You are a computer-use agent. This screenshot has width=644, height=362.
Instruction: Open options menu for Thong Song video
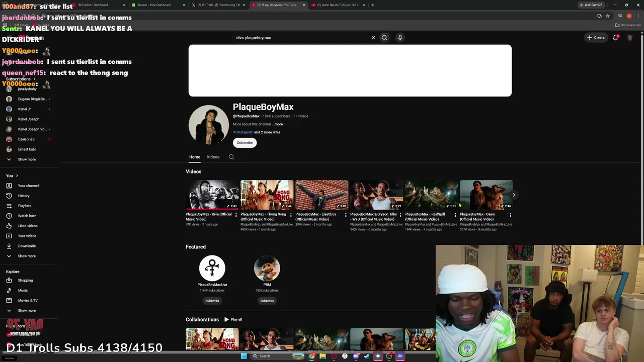click(x=291, y=215)
